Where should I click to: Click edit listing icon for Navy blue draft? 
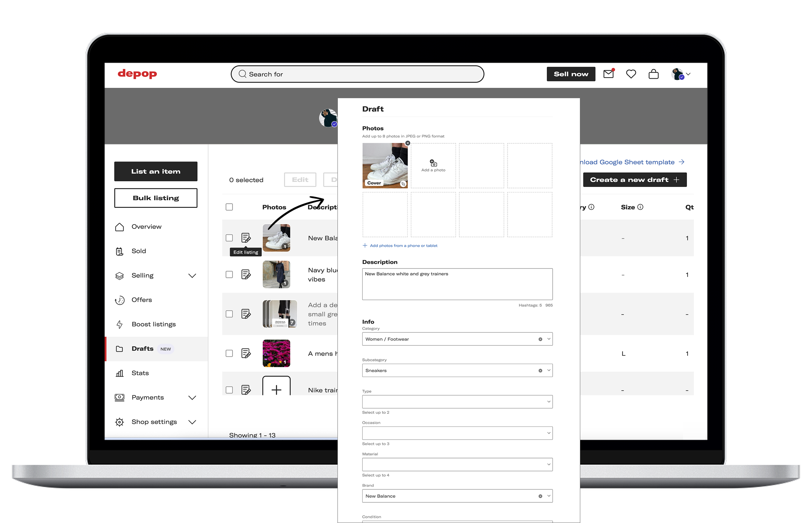click(x=246, y=274)
